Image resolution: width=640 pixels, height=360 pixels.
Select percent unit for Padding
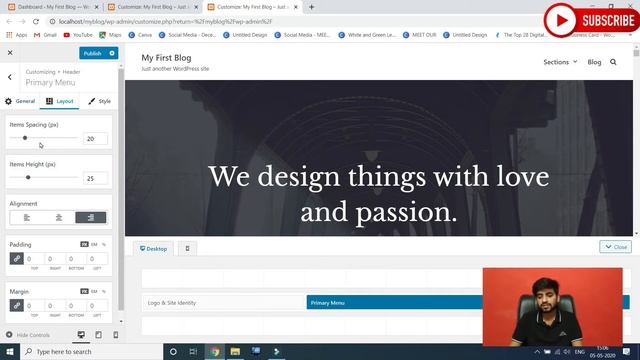pyautogui.click(x=104, y=244)
